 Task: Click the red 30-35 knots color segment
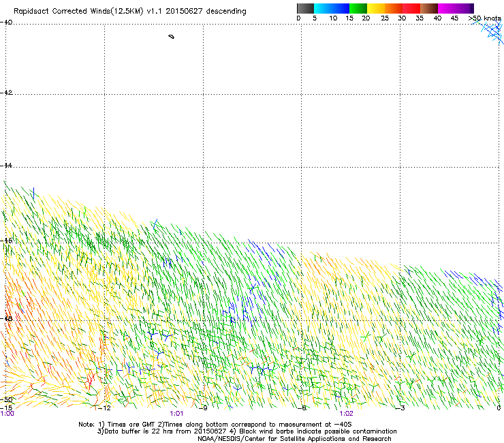(411, 8)
